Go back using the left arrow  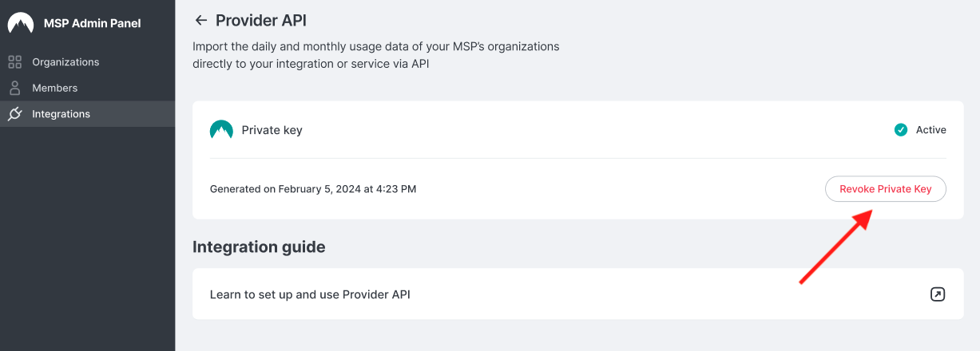[x=201, y=21]
